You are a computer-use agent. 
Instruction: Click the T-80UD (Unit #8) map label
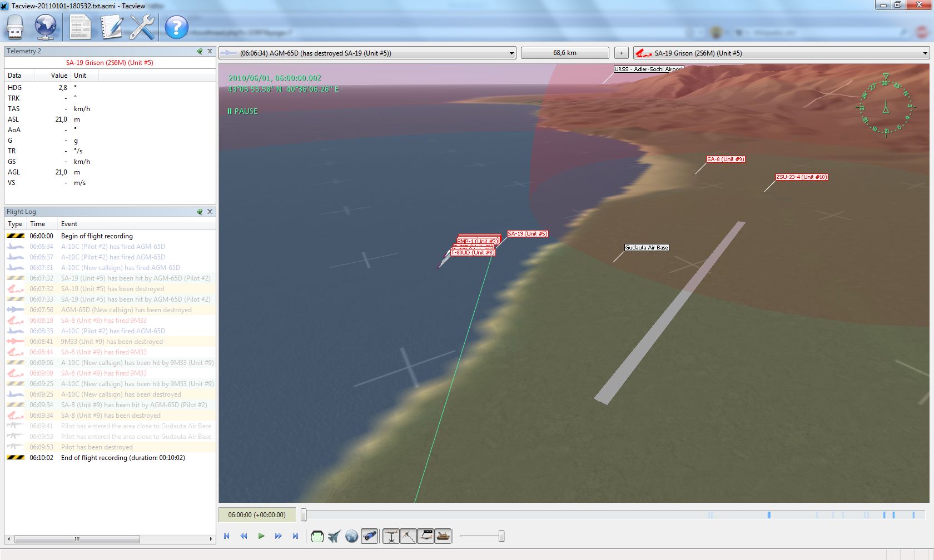(x=473, y=253)
